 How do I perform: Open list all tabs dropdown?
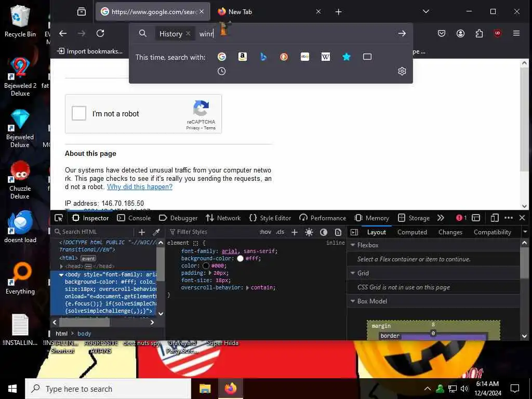426,12
